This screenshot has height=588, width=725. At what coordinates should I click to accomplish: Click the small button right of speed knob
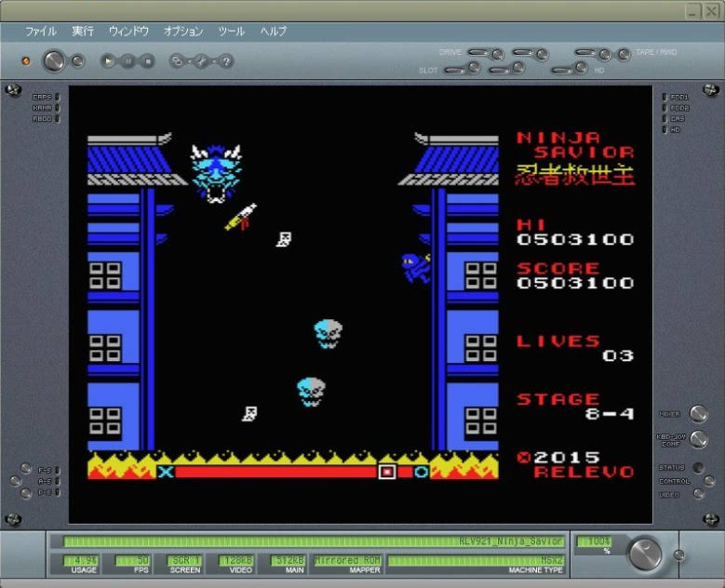678,555
